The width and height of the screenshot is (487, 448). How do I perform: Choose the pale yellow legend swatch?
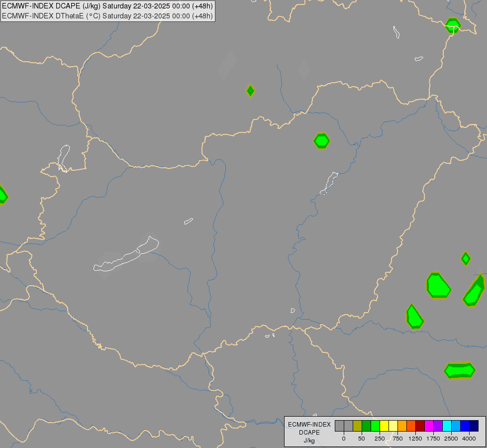(x=393, y=426)
